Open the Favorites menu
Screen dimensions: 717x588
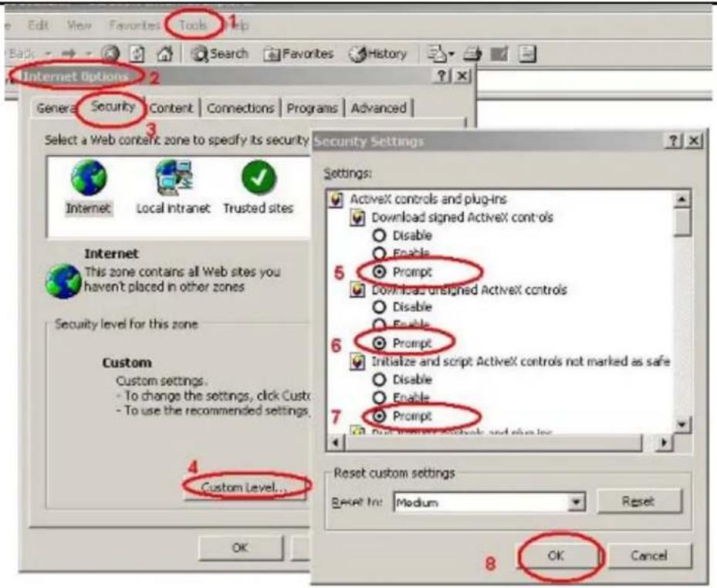click(134, 25)
